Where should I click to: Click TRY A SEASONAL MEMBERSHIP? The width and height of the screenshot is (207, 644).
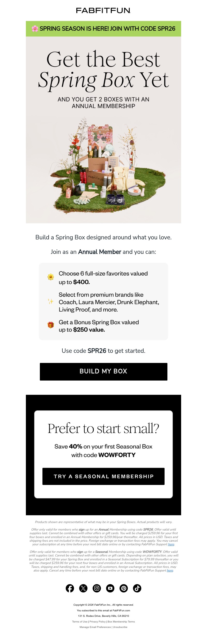click(x=103, y=476)
